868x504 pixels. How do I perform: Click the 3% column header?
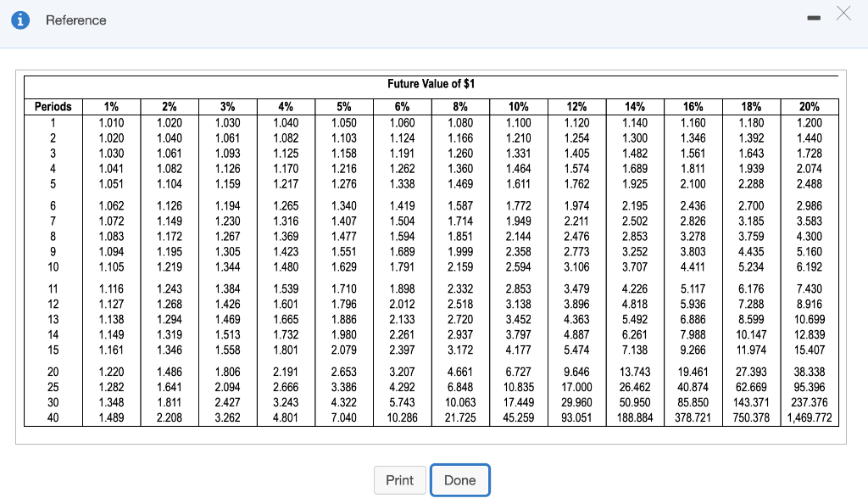[x=227, y=106]
